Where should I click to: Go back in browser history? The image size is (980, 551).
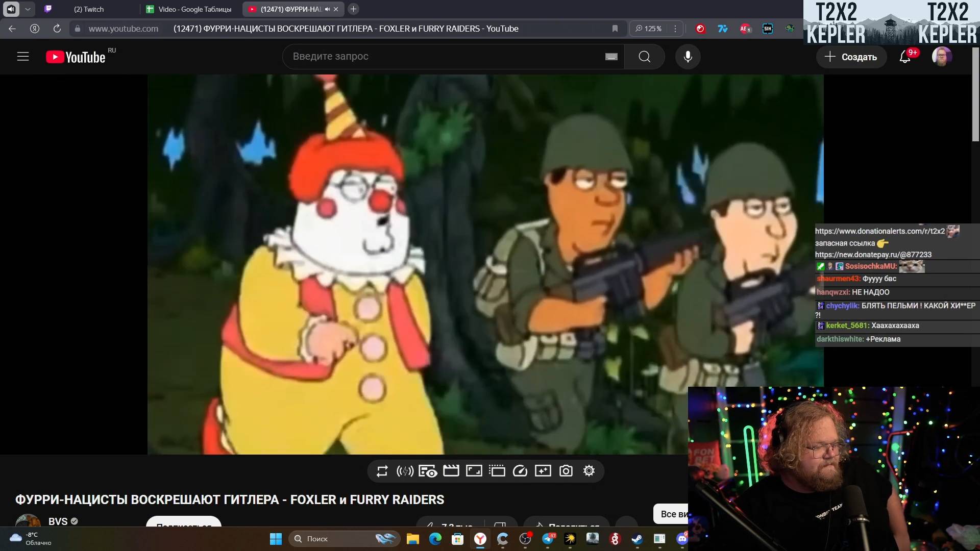[12, 29]
